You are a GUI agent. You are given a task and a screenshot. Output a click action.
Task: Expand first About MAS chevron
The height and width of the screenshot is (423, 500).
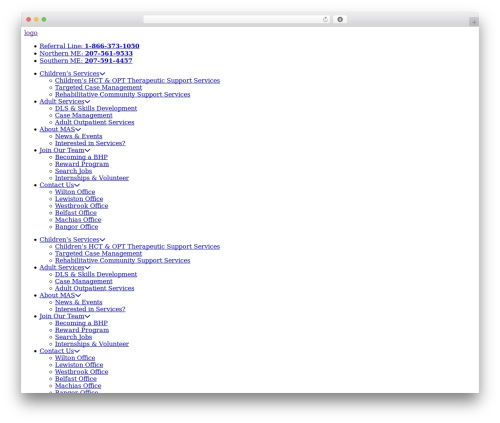[x=78, y=129]
